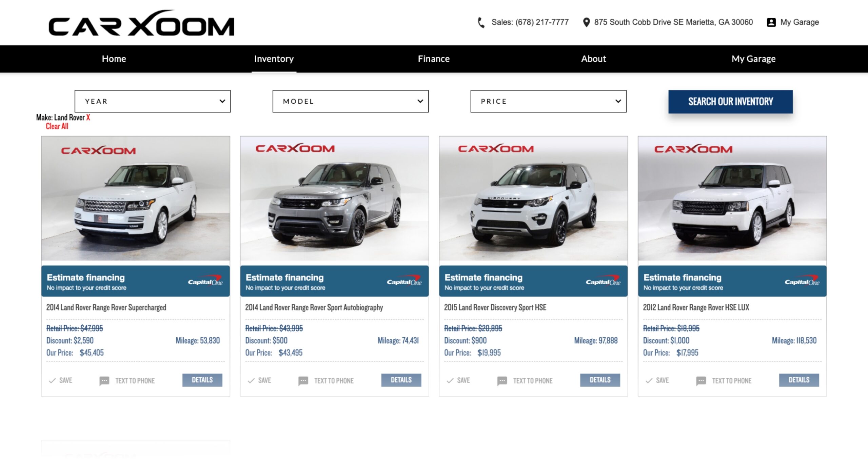Click the Our Price $19,995 text

[x=472, y=353]
